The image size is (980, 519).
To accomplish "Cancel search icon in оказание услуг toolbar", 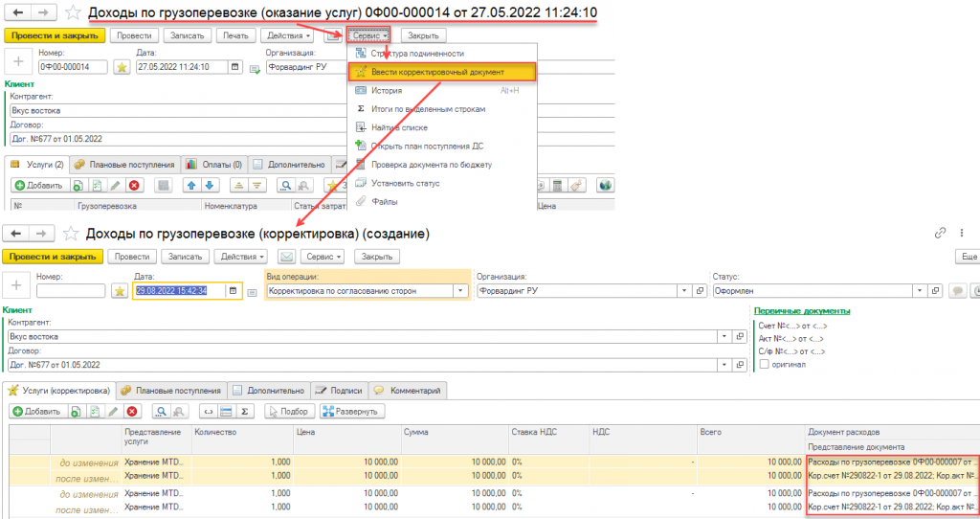I will coord(303,185).
